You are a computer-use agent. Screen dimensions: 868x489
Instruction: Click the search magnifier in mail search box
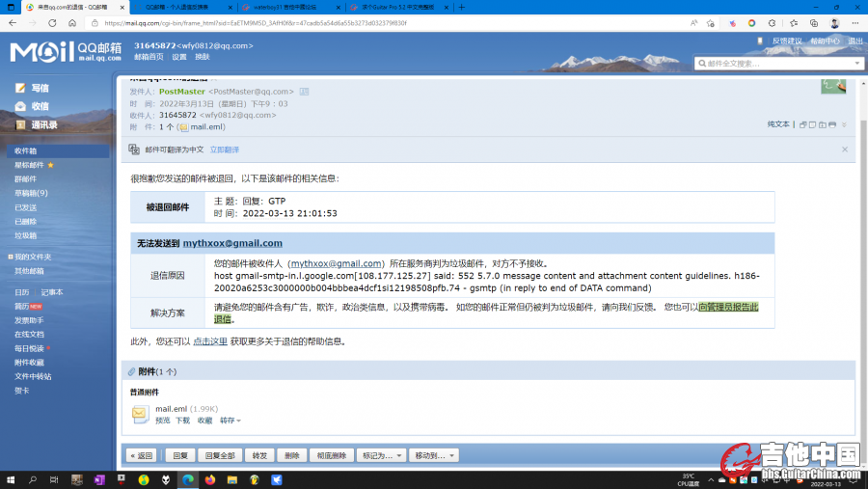702,63
